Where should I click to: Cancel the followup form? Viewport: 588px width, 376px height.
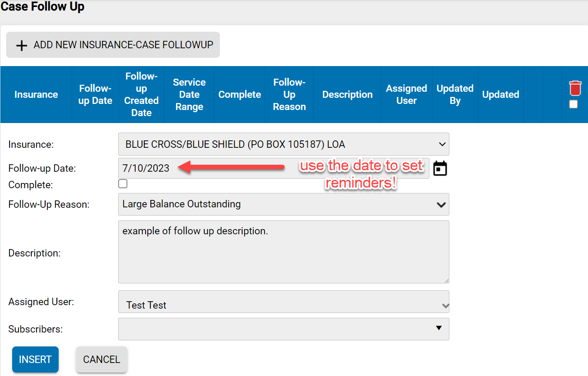[101, 359]
